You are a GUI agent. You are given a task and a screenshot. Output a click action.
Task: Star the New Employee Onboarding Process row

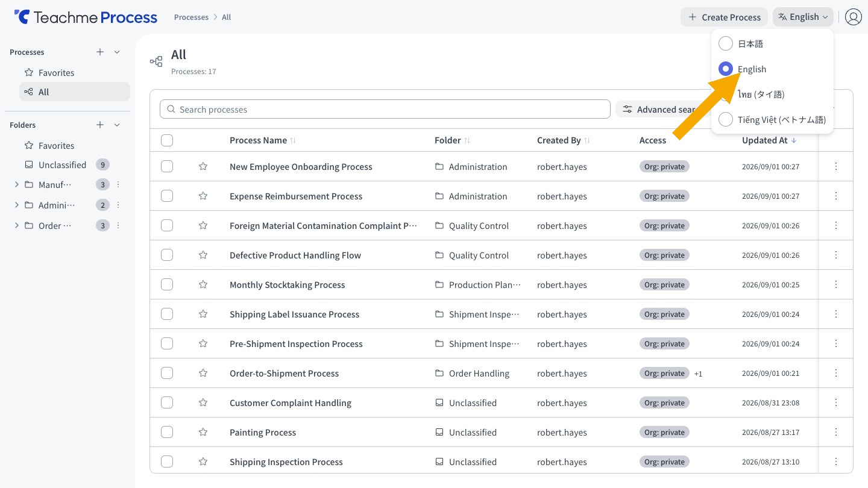tap(203, 166)
